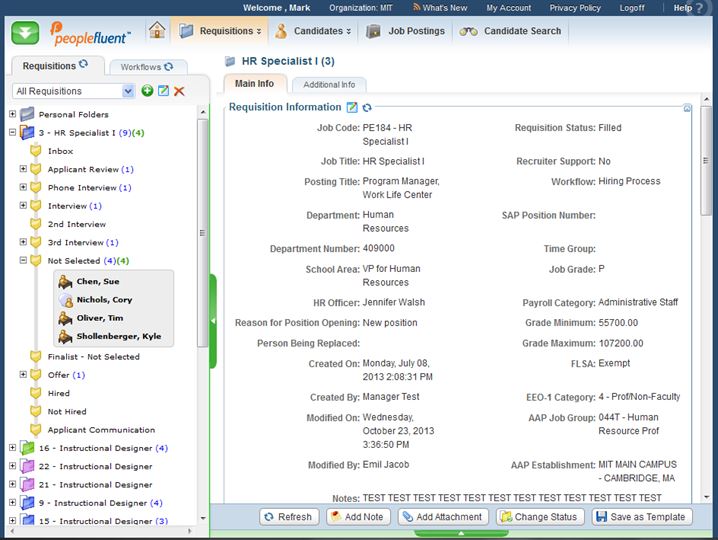The image size is (718, 540).
Task: Click the Change Status button
Action: [x=538, y=517]
